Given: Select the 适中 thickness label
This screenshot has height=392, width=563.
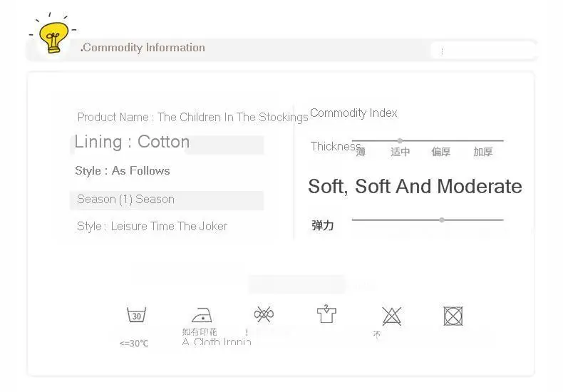Looking at the screenshot, I should point(400,152).
